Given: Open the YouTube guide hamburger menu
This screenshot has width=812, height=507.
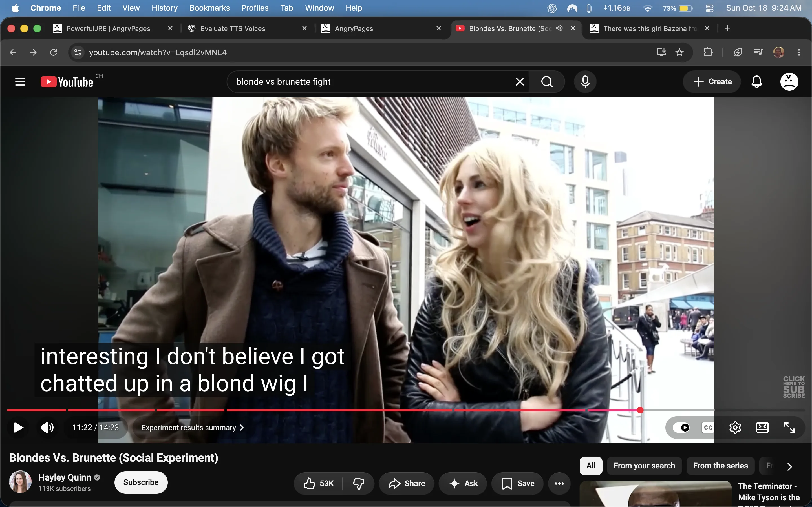Looking at the screenshot, I should 20,81.
